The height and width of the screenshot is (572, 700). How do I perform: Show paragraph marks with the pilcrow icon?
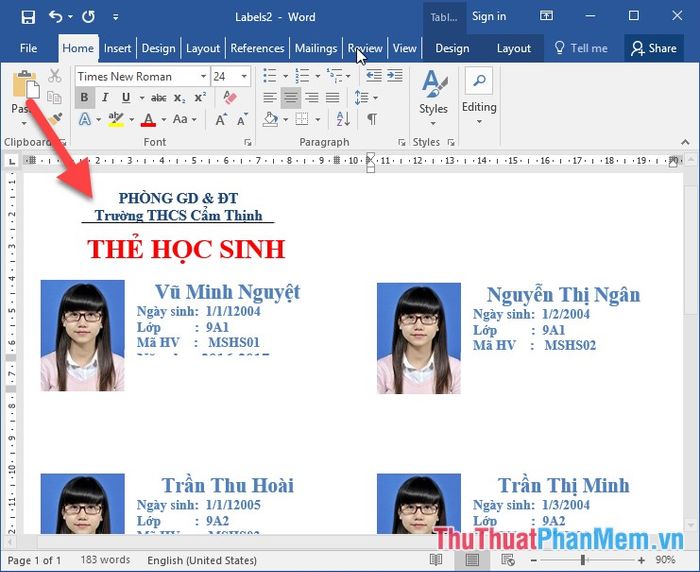(372, 119)
